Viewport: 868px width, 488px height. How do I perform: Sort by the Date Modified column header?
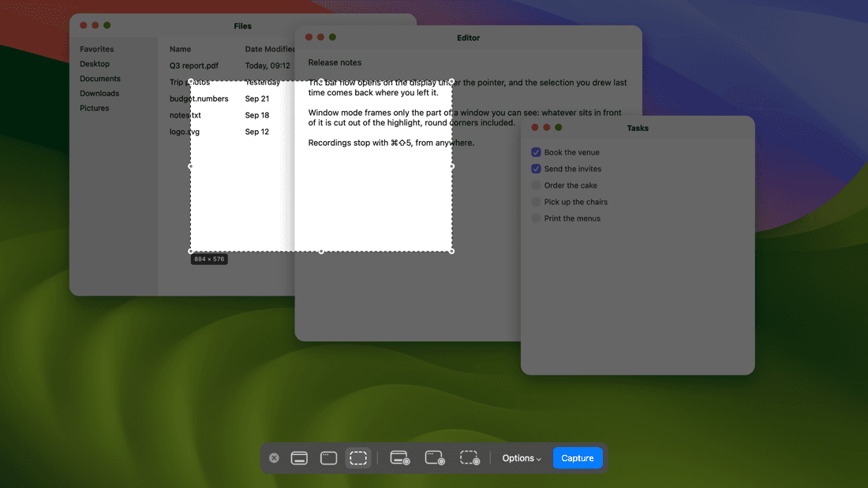coord(270,49)
